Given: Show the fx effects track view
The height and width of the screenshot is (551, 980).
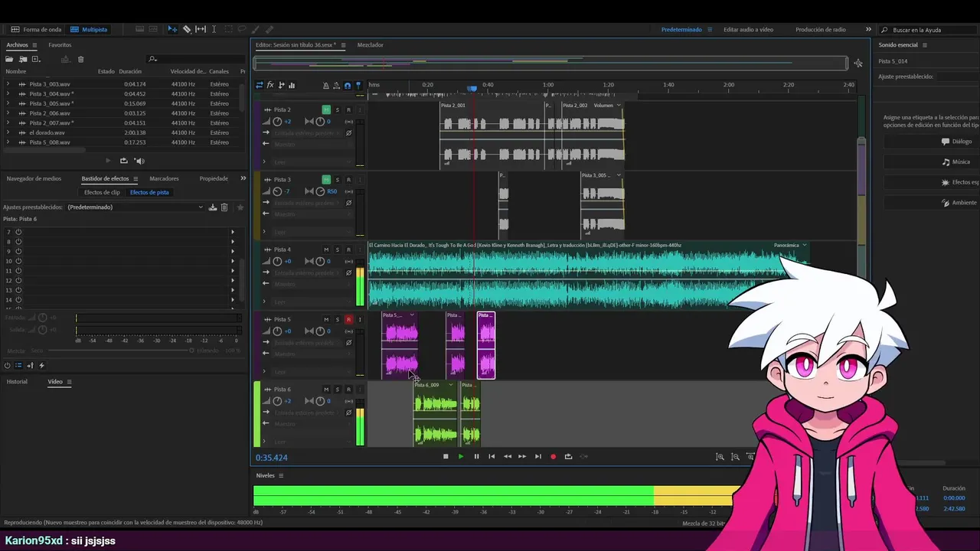Looking at the screenshot, I should [x=270, y=85].
